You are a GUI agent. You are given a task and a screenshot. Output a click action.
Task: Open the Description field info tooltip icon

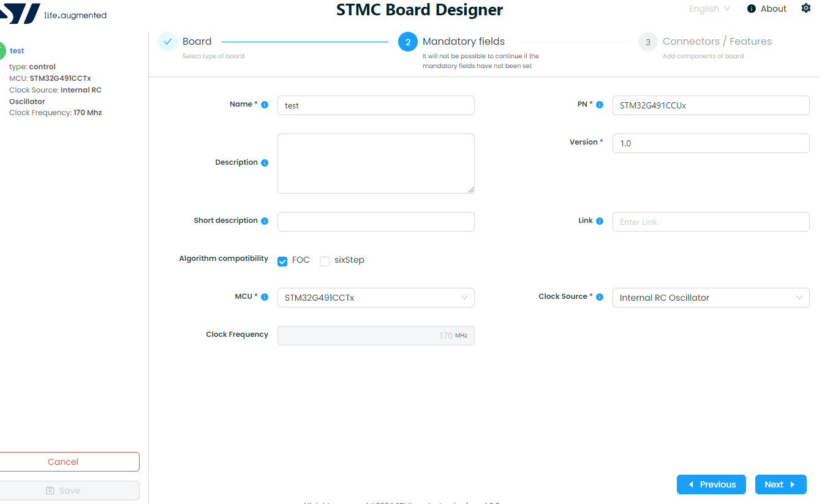click(x=264, y=162)
